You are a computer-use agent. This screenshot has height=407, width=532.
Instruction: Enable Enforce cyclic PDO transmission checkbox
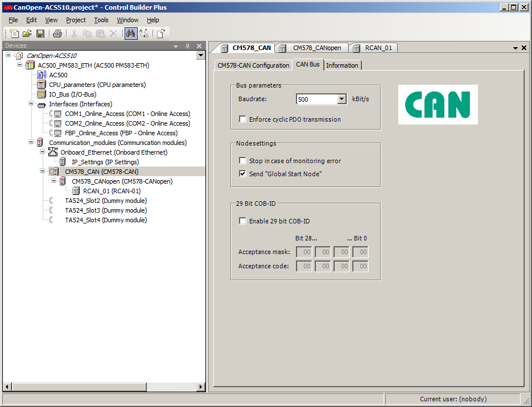coord(243,119)
